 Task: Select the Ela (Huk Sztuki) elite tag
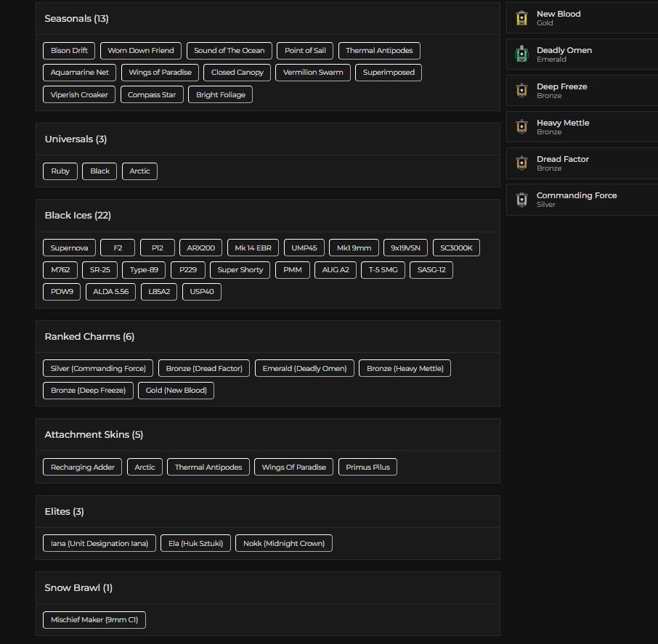click(195, 543)
